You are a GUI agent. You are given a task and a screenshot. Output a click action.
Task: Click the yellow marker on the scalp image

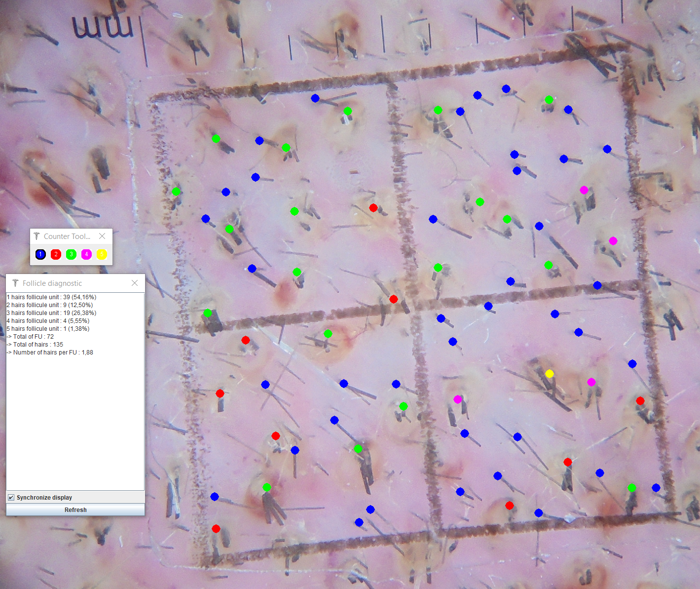point(550,374)
